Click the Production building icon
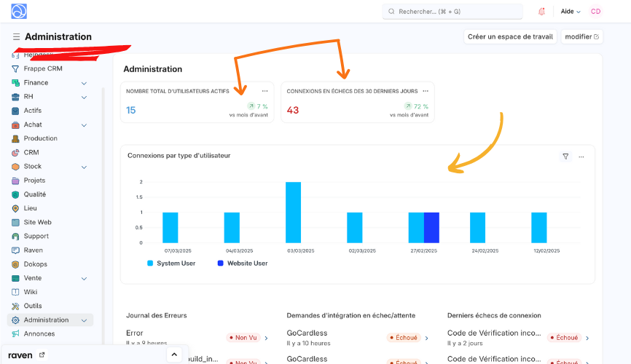 click(15, 138)
